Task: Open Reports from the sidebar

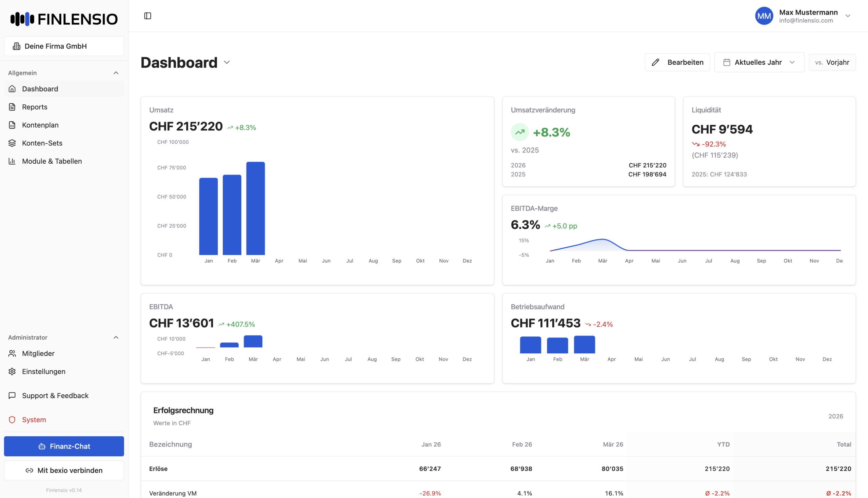Action: (x=35, y=107)
